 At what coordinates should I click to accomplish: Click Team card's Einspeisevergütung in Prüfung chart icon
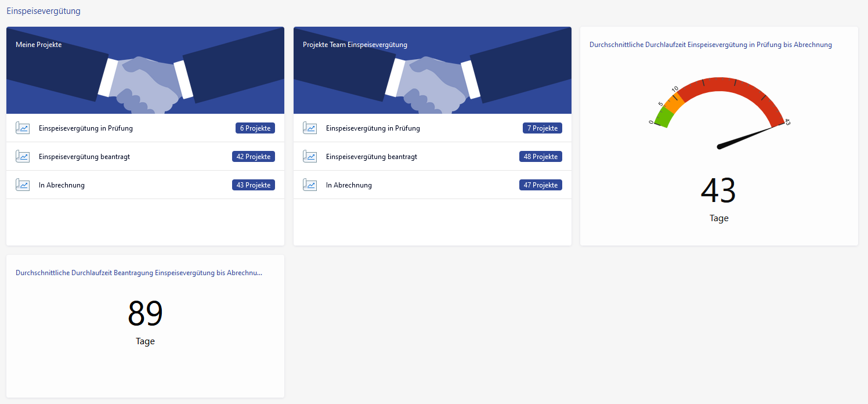coord(310,128)
